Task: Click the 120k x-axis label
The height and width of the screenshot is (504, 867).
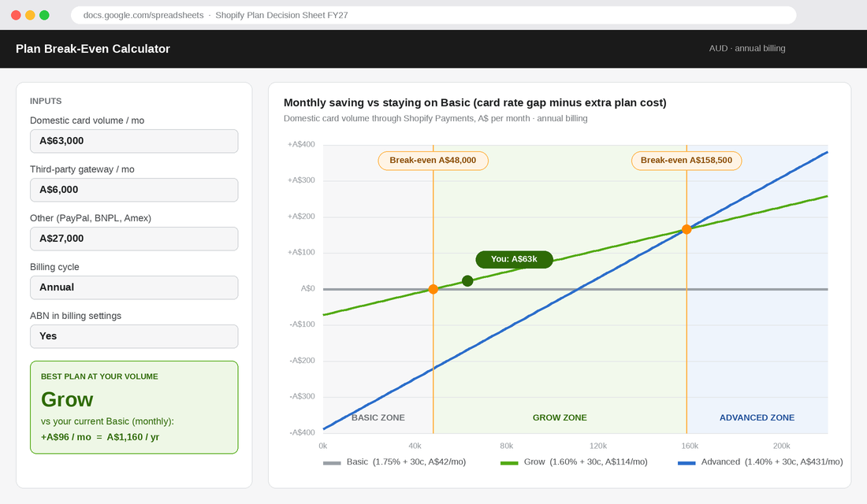Action: [x=598, y=446]
